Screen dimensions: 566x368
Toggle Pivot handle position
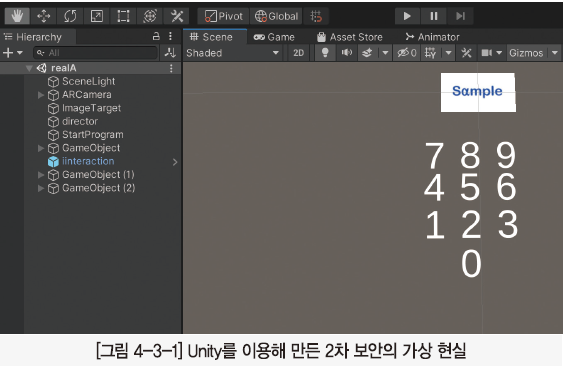pyautogui.click(x=223, y=16)
